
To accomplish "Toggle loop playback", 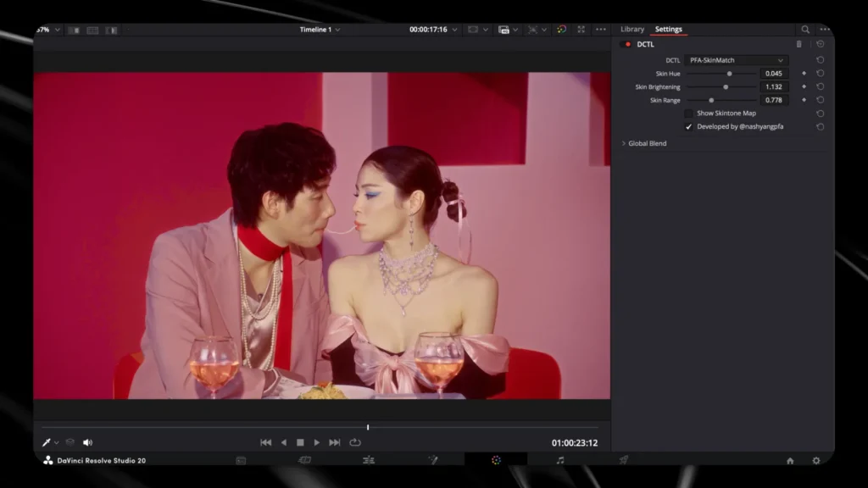I will pyautogui.click(x=355, y=442).
